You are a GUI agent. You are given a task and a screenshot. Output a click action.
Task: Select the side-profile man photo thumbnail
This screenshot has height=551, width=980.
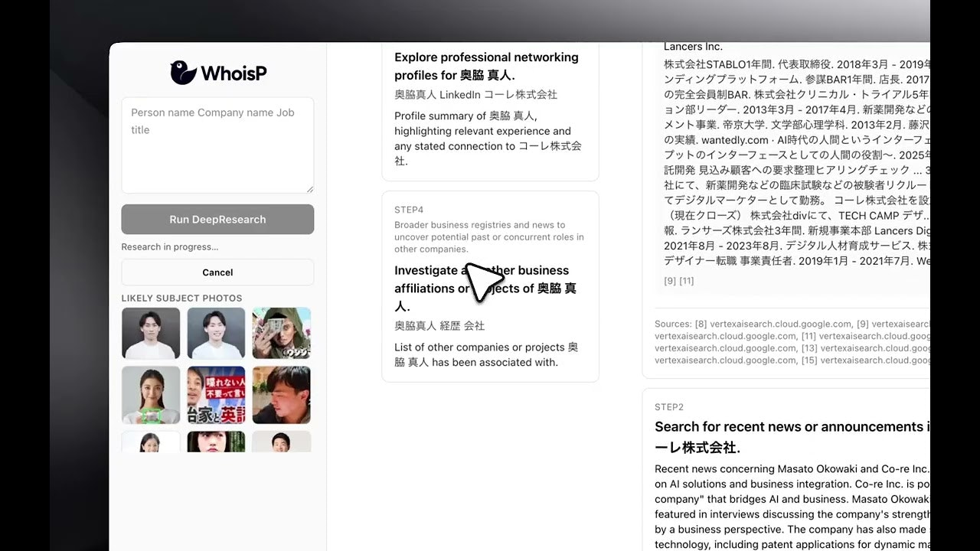282,395
